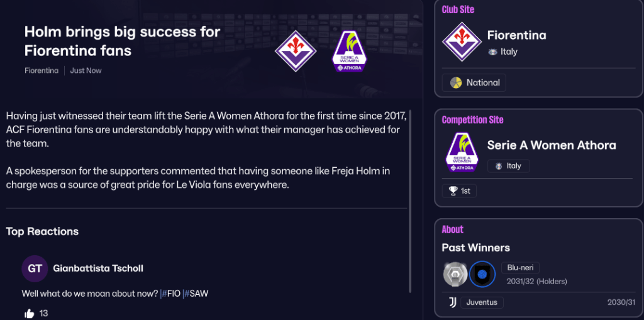Click the National reputation button

click(474, 82)
